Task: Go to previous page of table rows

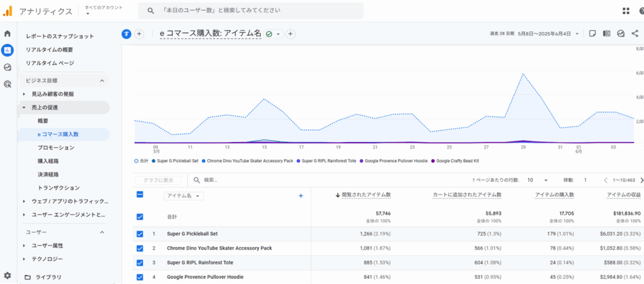Action: tap(606, 180)
